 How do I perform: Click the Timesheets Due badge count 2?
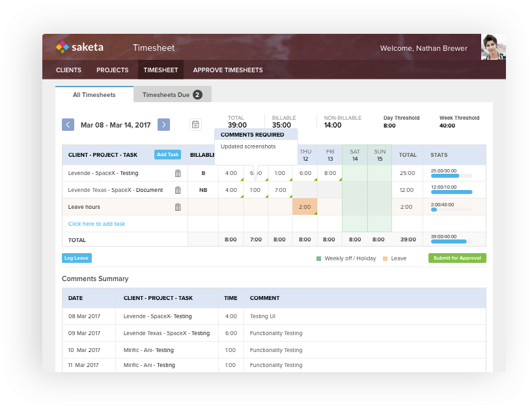(x=197, y=94)
